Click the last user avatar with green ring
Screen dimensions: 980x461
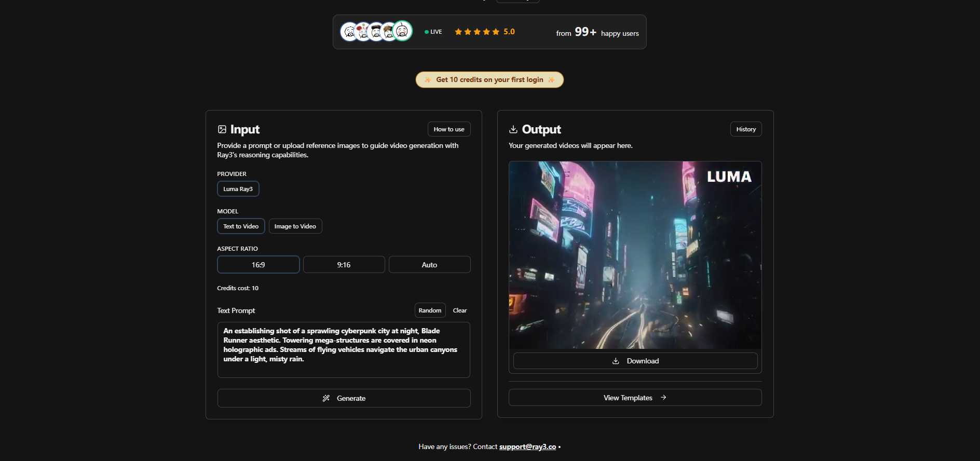tap(402, 31)
